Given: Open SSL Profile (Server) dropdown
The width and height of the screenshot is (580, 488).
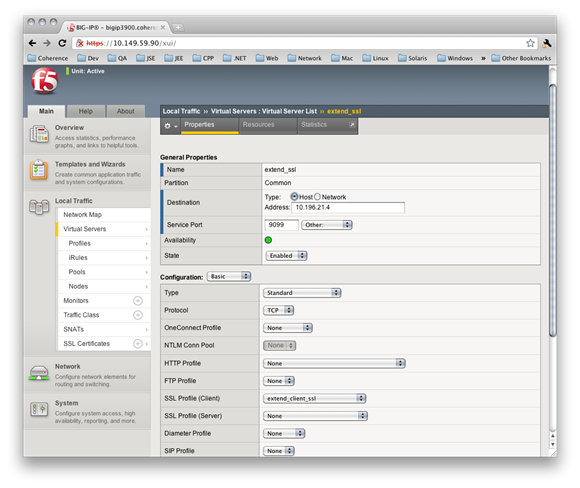Looking at the screenshot, I should (316, 416).
